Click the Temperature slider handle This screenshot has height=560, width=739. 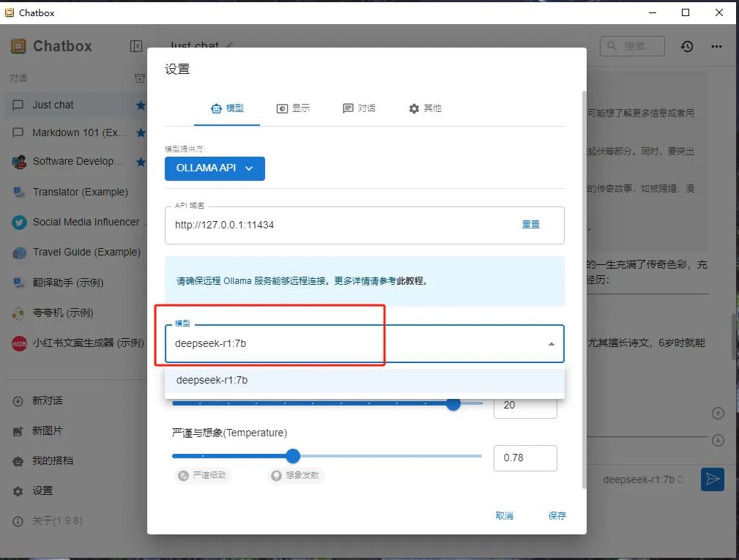[293, 456]
